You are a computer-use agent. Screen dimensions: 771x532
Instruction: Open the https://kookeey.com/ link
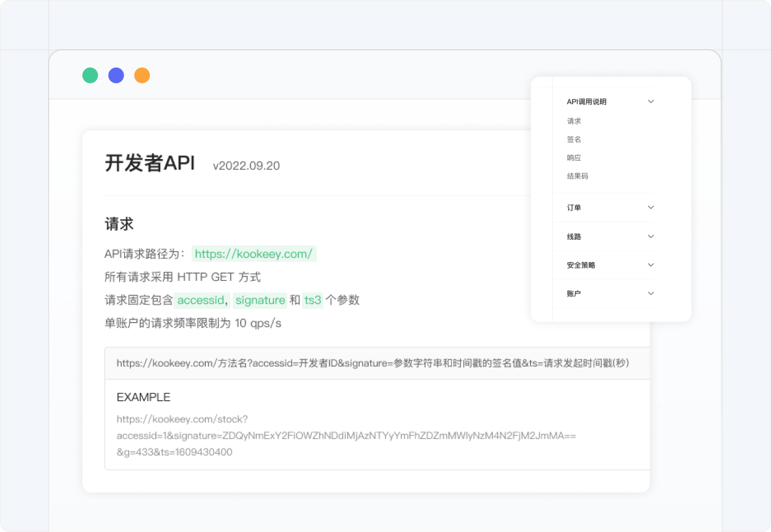[253, 254]
